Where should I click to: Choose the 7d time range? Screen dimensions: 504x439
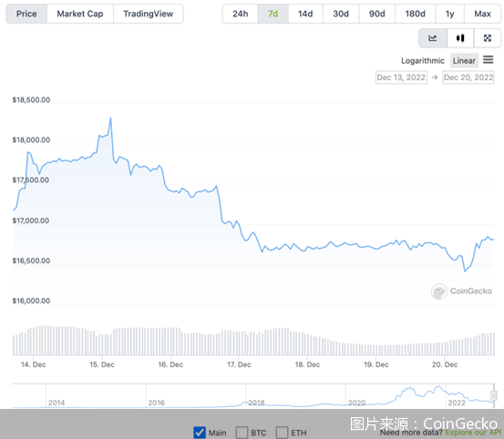(x=273, y=14)
